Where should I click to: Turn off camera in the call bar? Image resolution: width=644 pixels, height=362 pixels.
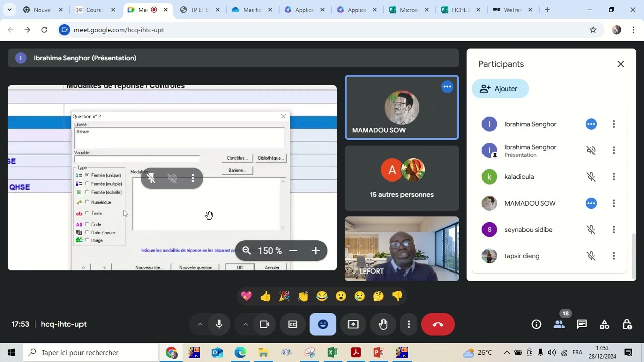pyautogui.click(x=264, y=324)
